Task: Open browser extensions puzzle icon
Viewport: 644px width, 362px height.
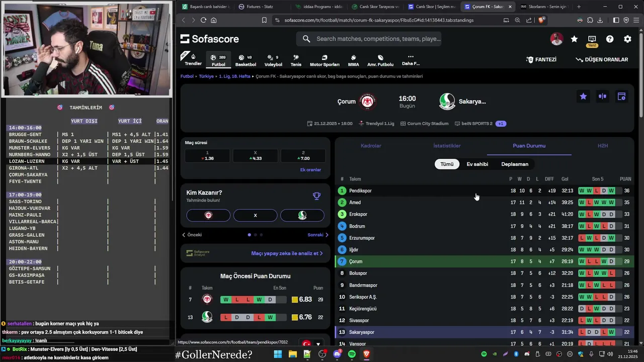Action: pyautogui.click(x=590, y=20)
